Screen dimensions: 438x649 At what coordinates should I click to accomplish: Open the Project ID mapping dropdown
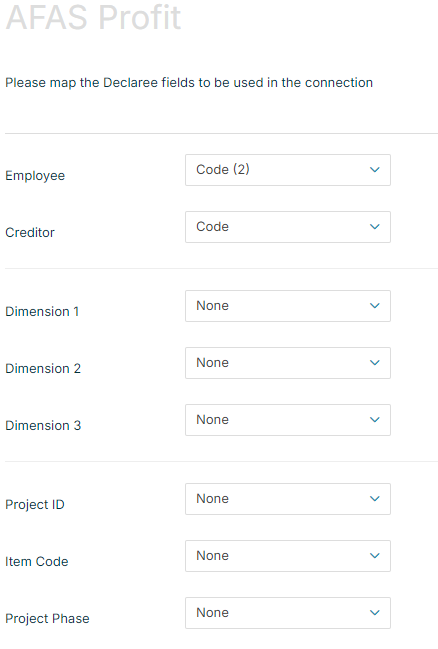click(x=288, y=499)
